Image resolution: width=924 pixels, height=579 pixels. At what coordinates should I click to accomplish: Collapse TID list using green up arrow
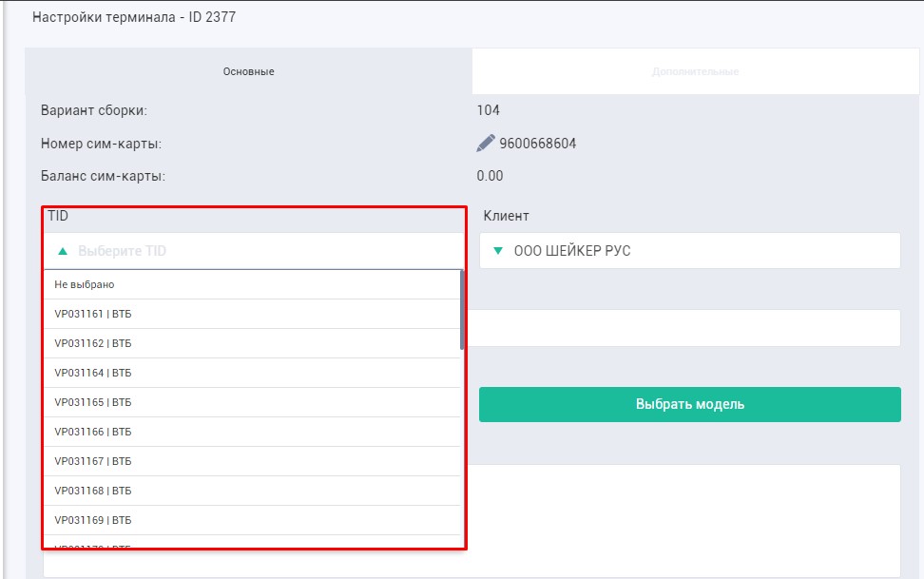point(63,252)
